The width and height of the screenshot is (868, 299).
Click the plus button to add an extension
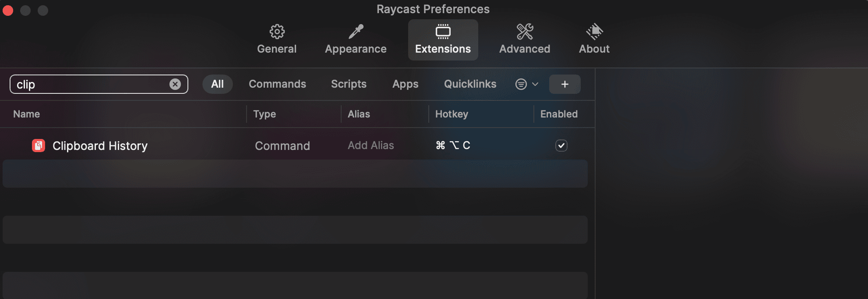coord(565,84)
